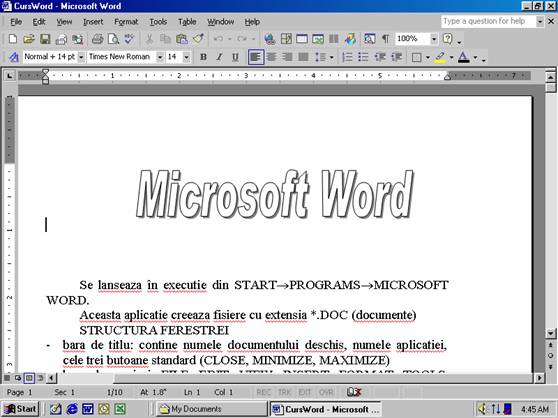Click the Save floppy disk icon
Image resolution: width=558 pixels, height=418 pixels.
pos(45,39)
